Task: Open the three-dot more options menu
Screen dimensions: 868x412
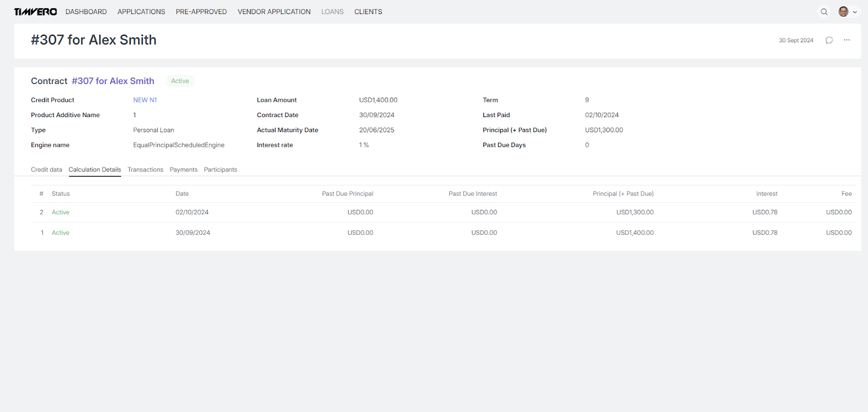Action: (x=846, y=40)
